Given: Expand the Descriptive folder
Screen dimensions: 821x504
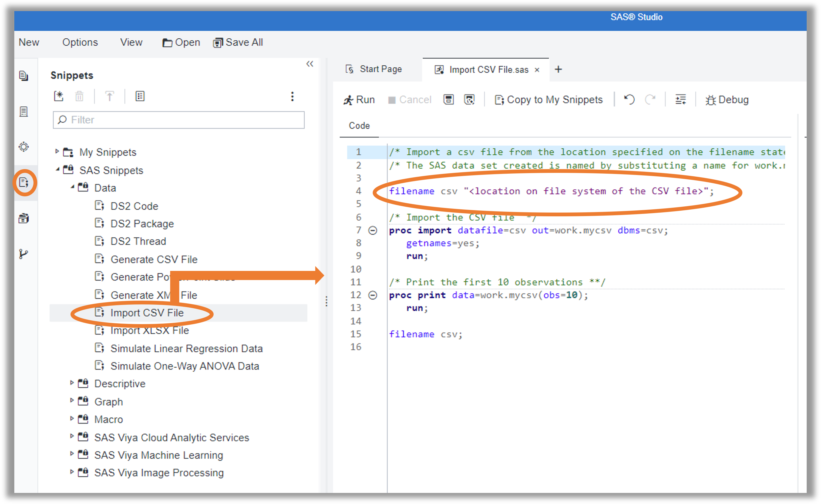Looking at the screenshot, I should pyautogui.click(x=72, y=383).
